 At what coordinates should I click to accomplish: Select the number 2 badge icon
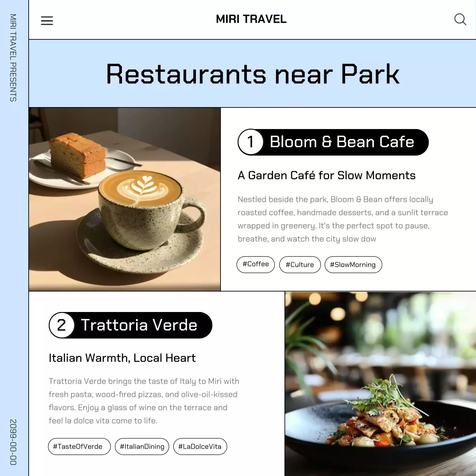61,325
